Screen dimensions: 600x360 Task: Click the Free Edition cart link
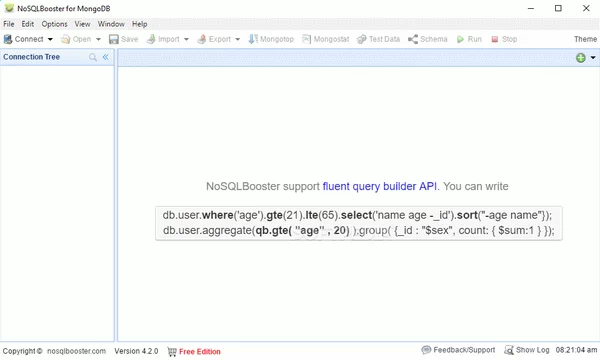click(194, 351)
